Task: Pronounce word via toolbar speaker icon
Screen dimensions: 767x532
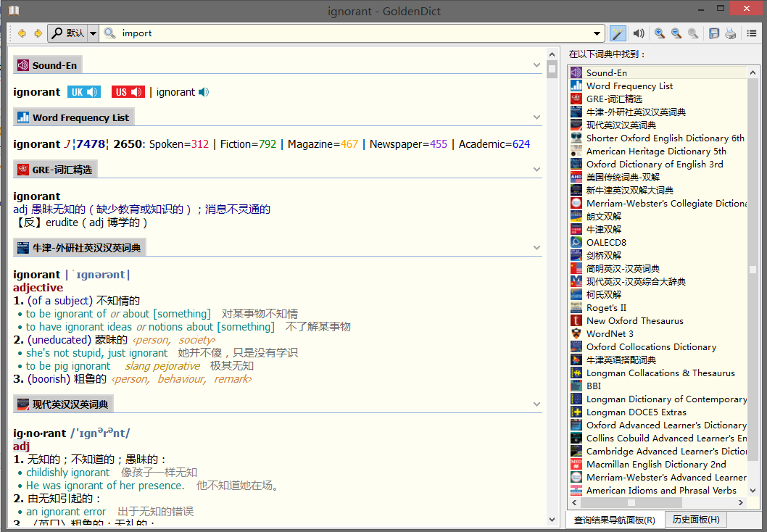Action: click(639, 33)
